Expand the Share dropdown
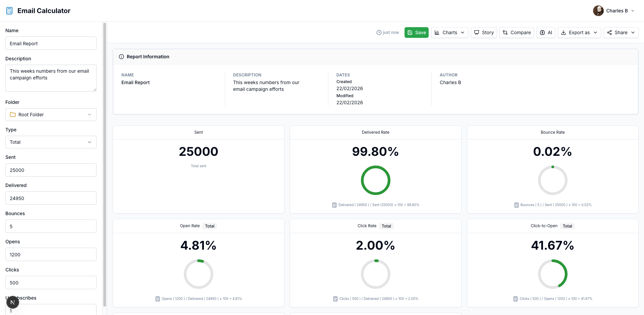Image resolution: width=644 pixels, height=315 pixels. pyautogui.click(x=621, y=33)
